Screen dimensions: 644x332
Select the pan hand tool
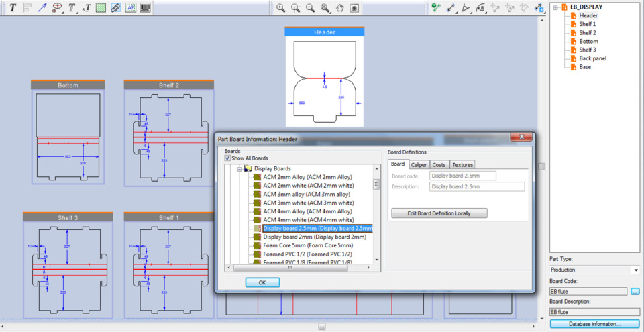[x=340, y=8]
